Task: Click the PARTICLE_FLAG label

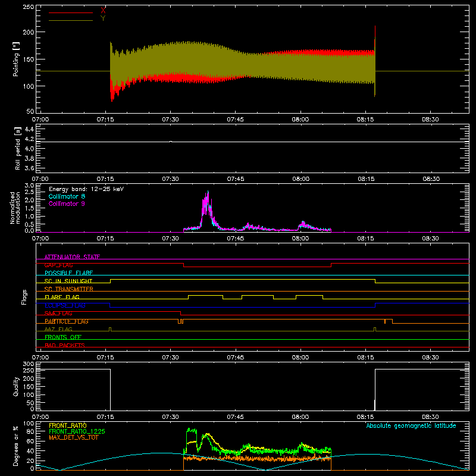Action: [67, 321]
